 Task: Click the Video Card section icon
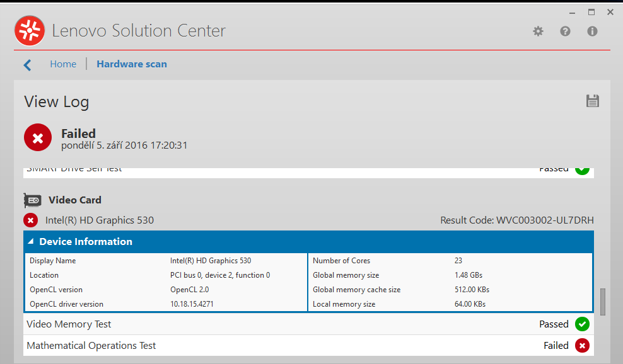(x=32, y=200)
